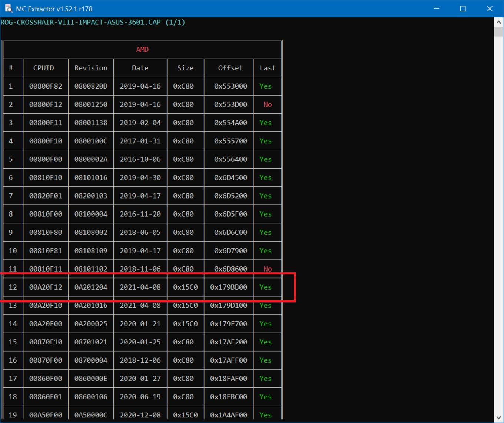Click offset value 0x6D4500
The width and height of the screenshot is (504, 423).
coord(231,177)
